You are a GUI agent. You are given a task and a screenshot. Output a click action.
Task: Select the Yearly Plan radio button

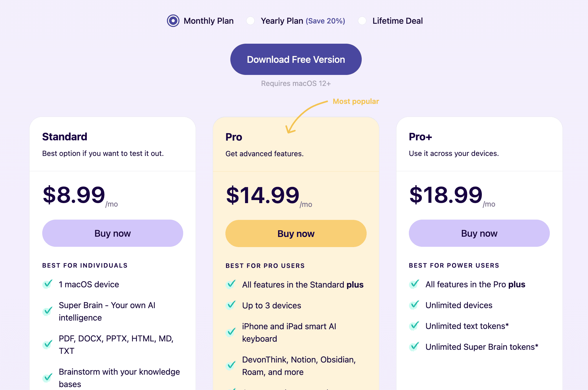pyautogui.click(x=250, y=21)
